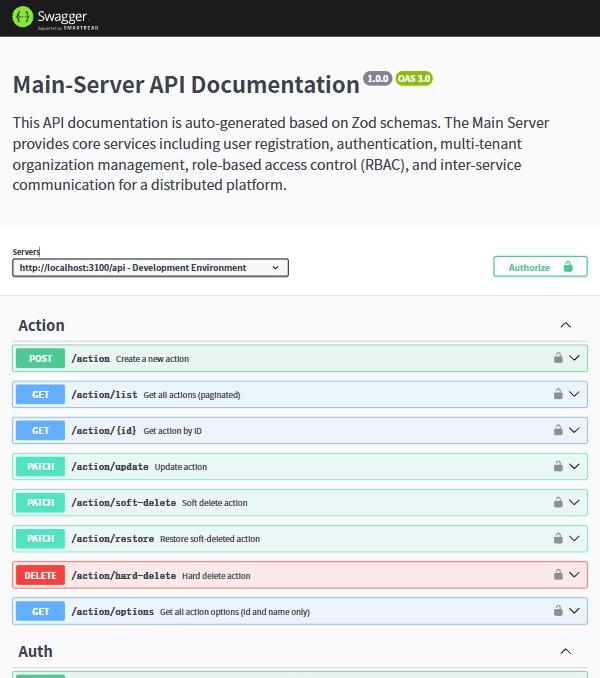Expand the /action/options endpoint chevron
The height and width of the screenshot is (678, 600).
click(x=574, y=611)
